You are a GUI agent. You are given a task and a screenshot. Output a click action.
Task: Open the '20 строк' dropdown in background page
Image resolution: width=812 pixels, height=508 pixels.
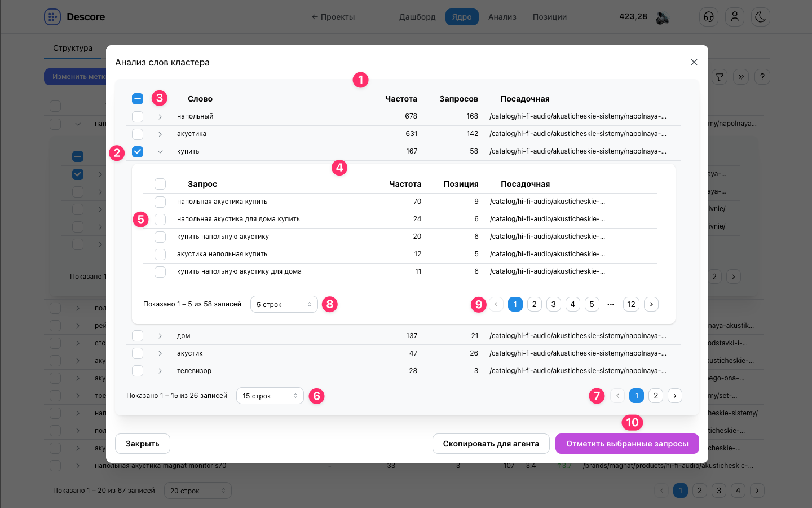(198, 491)
